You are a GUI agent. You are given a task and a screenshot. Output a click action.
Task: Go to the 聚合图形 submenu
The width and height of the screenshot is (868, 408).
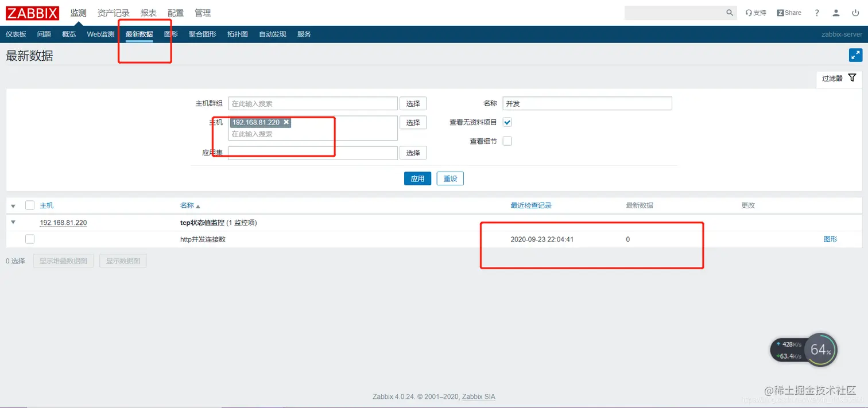203,34
